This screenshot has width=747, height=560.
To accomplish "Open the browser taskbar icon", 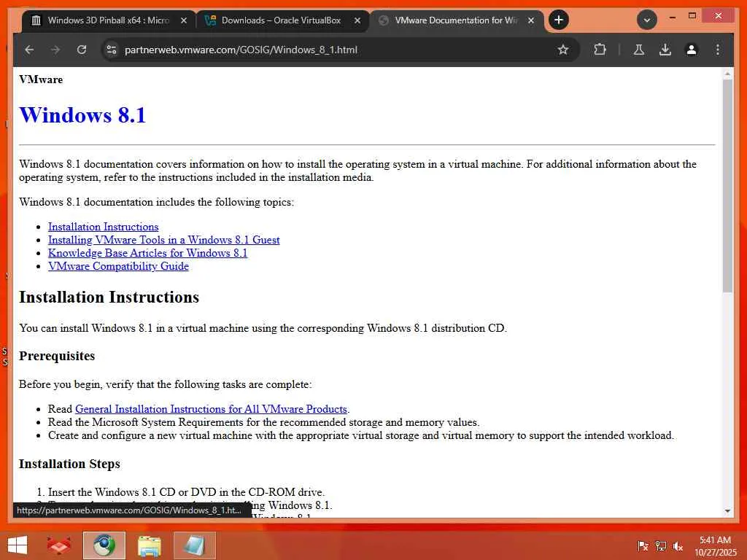I will [x=104, y=545].
